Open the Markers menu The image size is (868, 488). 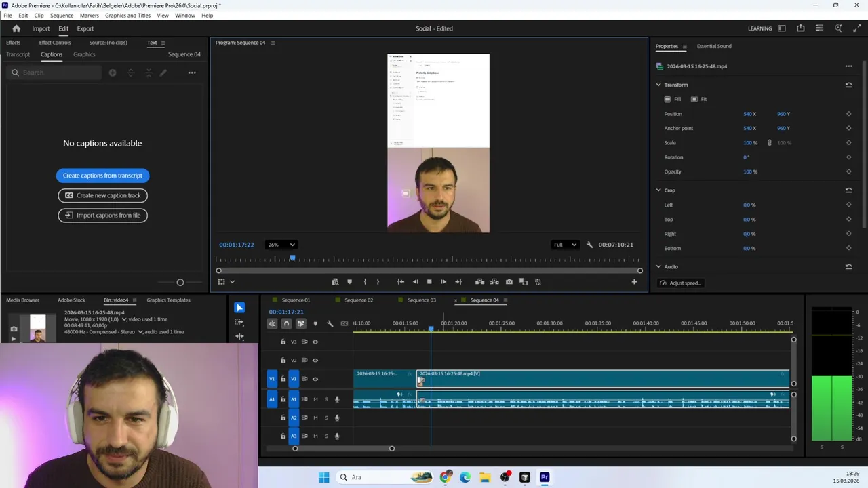click(x=89, y=15)
